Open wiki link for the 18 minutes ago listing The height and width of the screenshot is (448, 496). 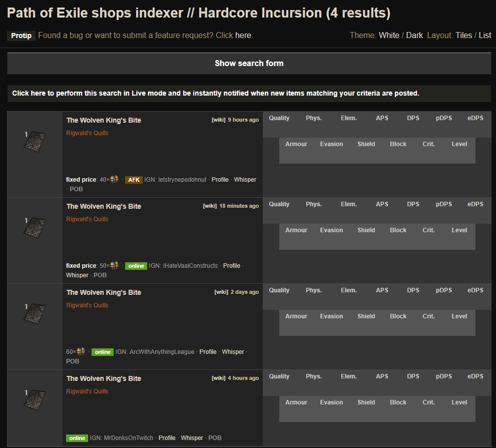pyautogui.click(x=210, y=206)
